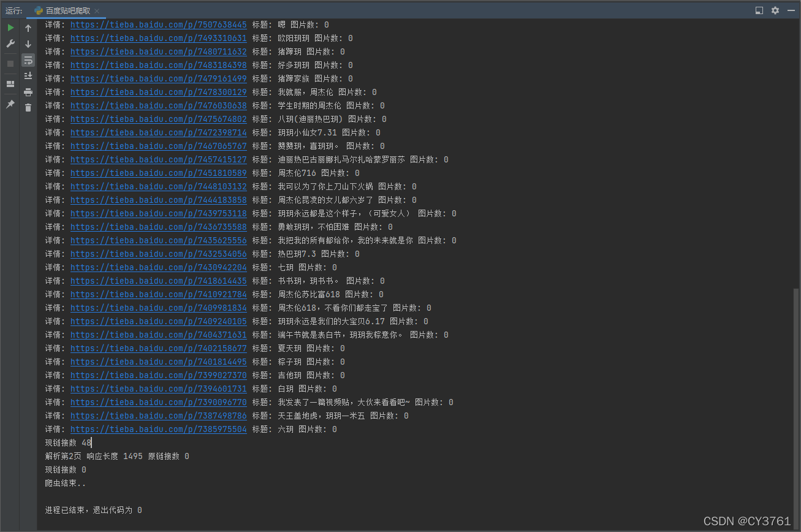
Task: Close the 百度贴吧爬取 run tab
Action: [x=97, y=10]
